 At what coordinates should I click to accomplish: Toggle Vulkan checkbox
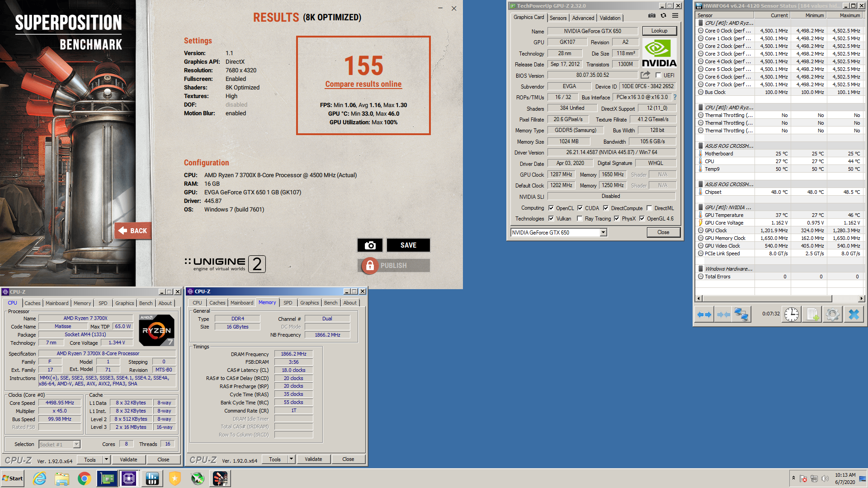coord(551,219)
